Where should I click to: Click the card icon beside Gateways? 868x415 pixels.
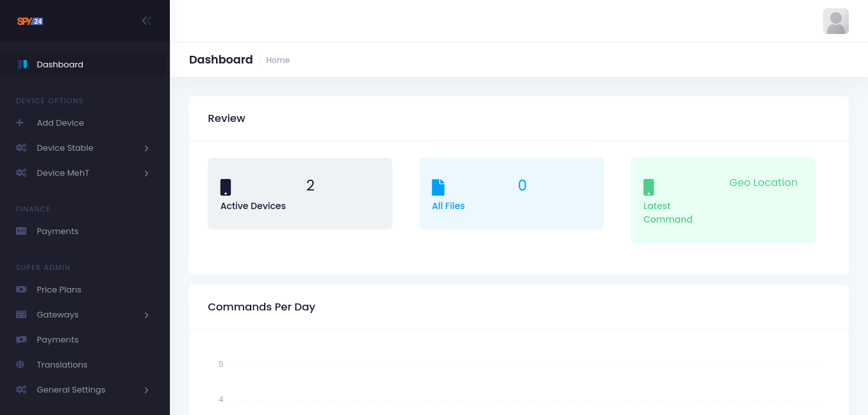[21, 314]
